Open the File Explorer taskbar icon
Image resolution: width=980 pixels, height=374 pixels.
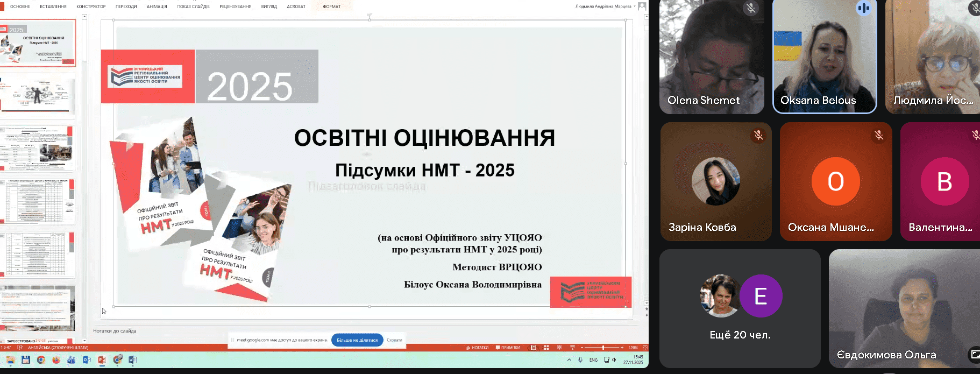click(x=10, y=359)
